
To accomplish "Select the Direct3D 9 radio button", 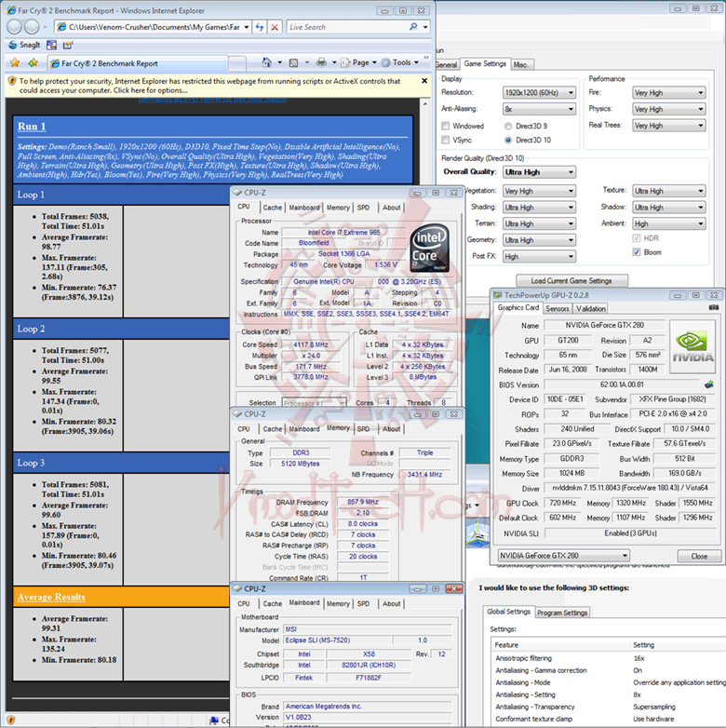I will [x=508, y=126].
